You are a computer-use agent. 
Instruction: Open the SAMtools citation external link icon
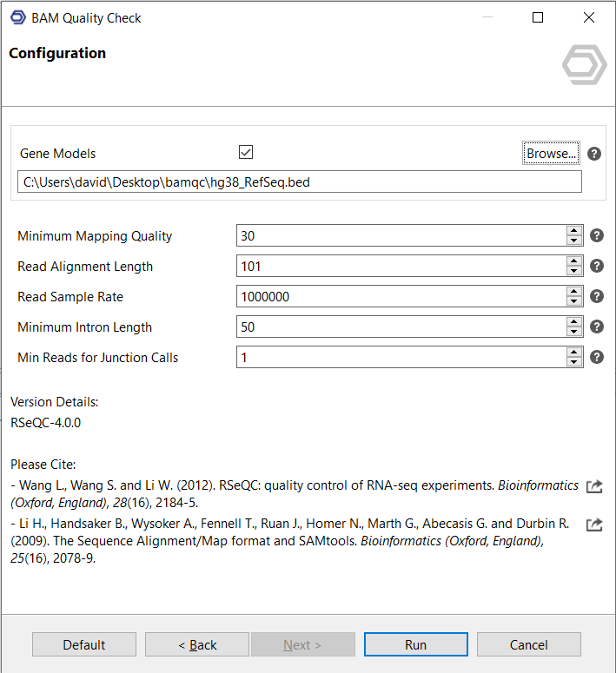point(594,525)
